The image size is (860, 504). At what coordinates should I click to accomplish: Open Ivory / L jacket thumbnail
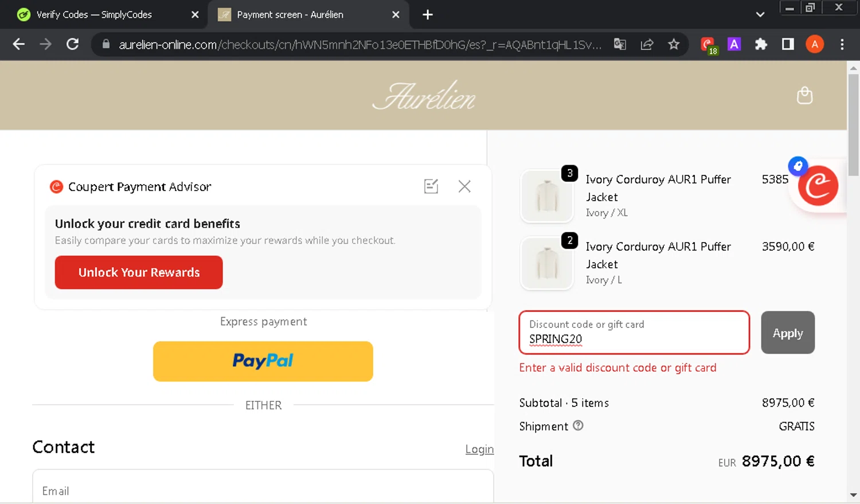(x=547, y=263)
